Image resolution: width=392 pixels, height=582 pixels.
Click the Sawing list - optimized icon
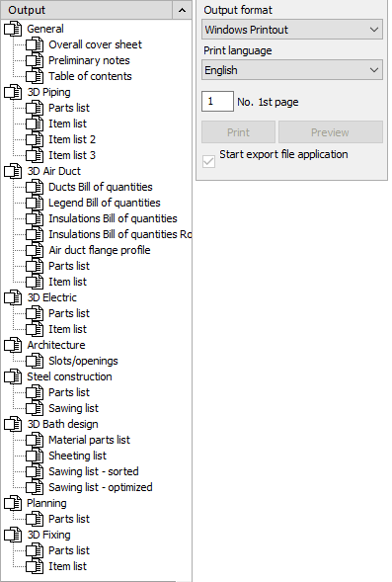[x=35, y=487]
